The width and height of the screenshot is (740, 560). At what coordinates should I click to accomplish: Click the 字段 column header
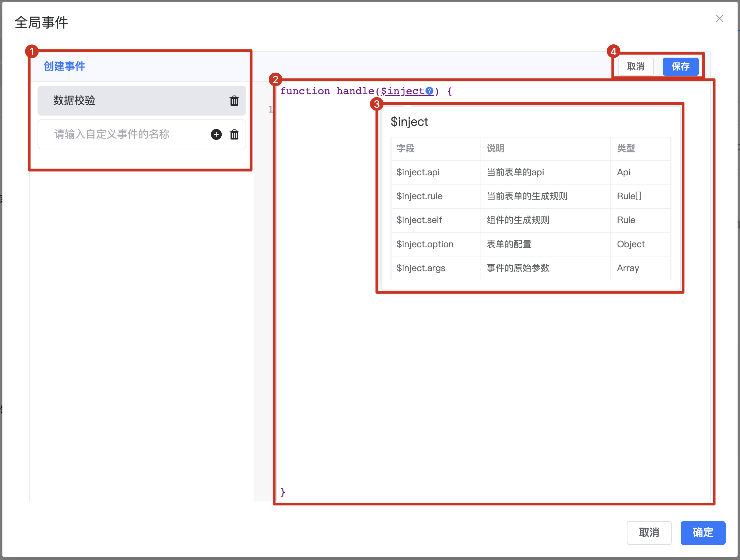405,148
